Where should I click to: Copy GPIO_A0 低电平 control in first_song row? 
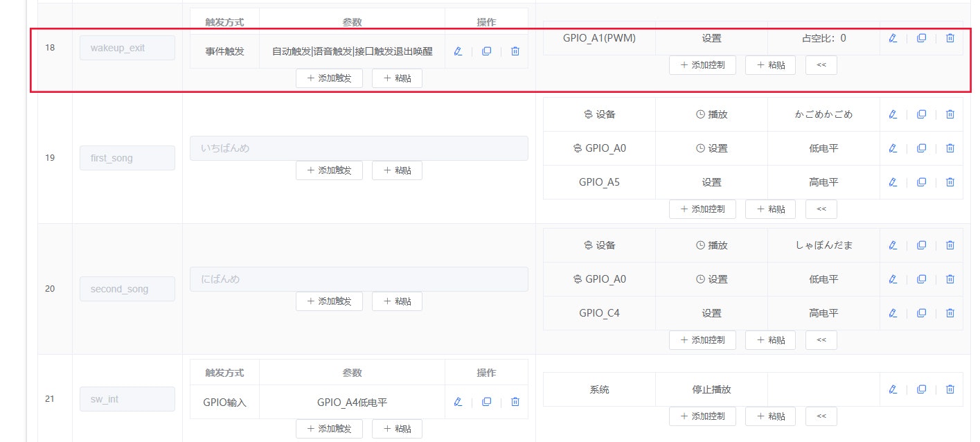921,148
